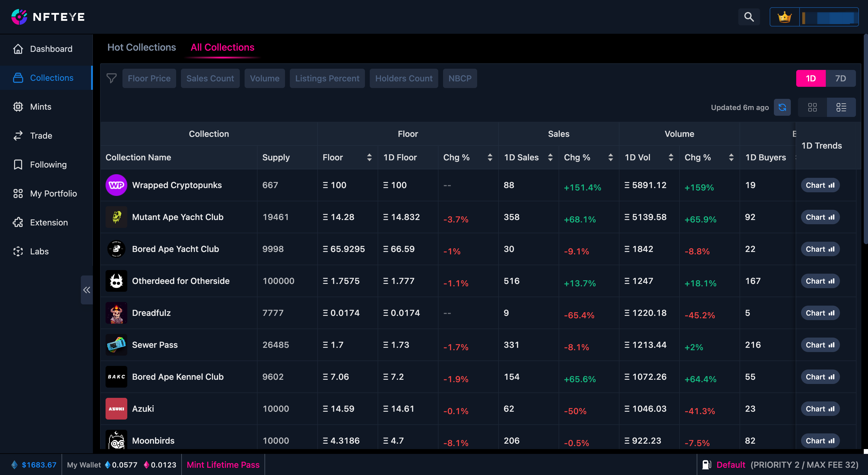Click the gas pump icon
The height and width of the screenshot is (475, 868).
pos(706,465)
